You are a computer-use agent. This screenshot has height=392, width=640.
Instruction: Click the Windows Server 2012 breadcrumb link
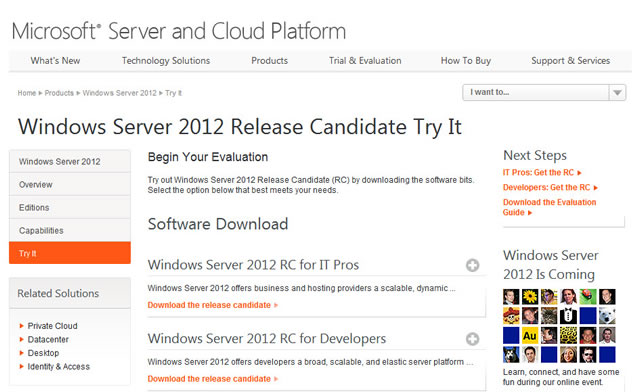pos(120,93)
